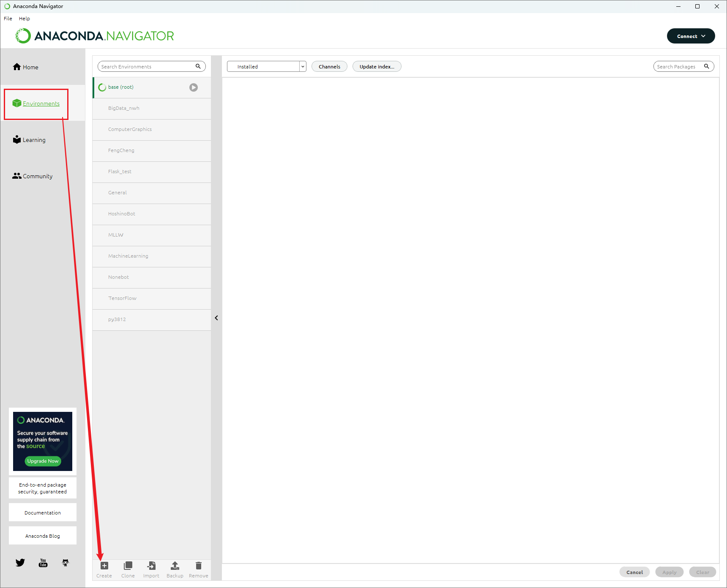727x588 pixels.
Task: Select the Nonebot environment
Action: click(x=152, y=278)
